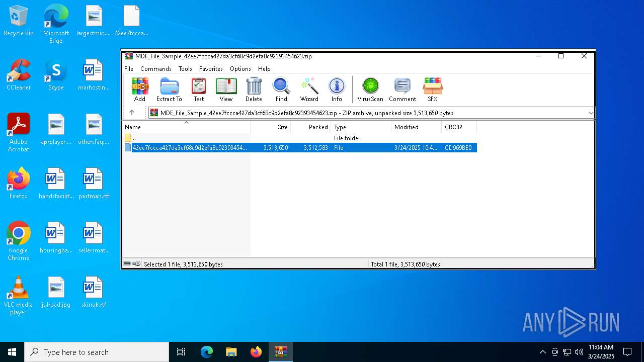Open the View toolbar icon
This screenshot has width=644, height=362.
(226, 89)
